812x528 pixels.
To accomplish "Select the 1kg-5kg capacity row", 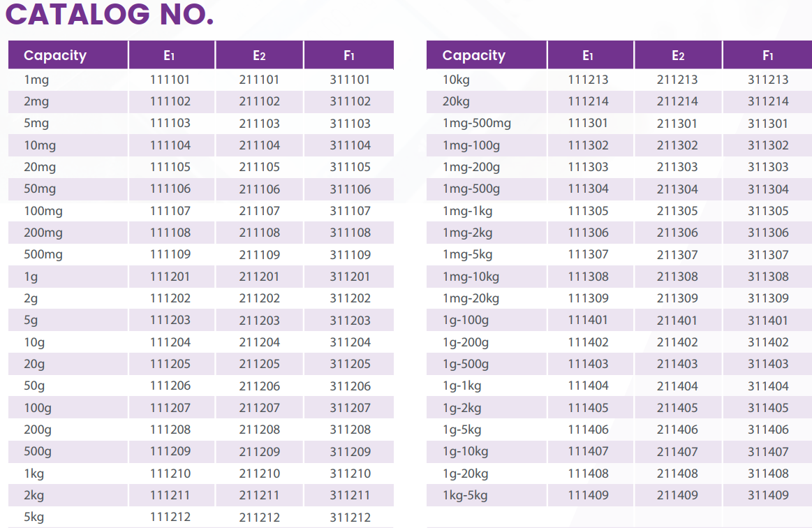I will [465, 495].
